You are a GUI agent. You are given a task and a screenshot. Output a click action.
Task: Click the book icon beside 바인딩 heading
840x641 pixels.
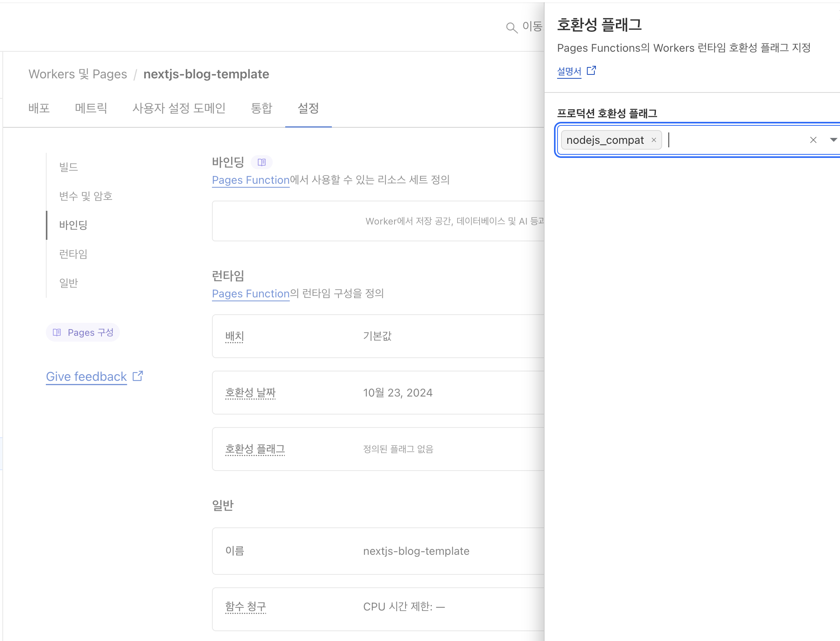point(262,162)
